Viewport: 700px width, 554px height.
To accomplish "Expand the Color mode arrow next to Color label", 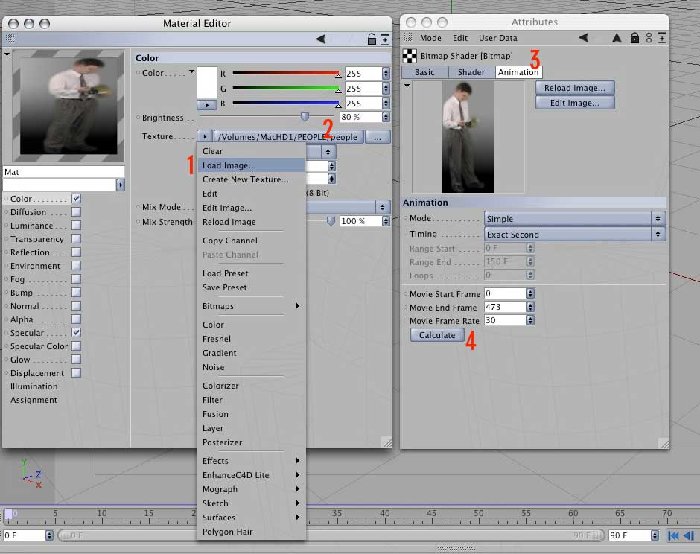I will click(192, 71).
